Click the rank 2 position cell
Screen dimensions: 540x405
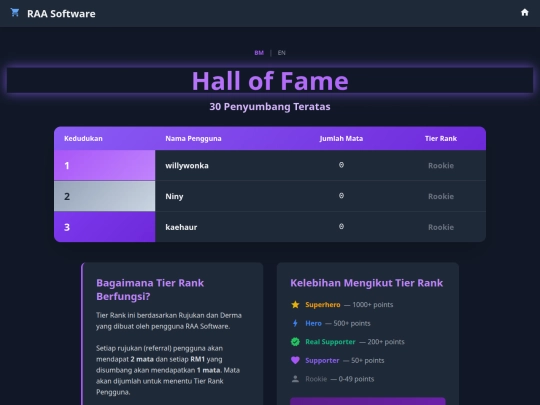(x=105, y=196)
